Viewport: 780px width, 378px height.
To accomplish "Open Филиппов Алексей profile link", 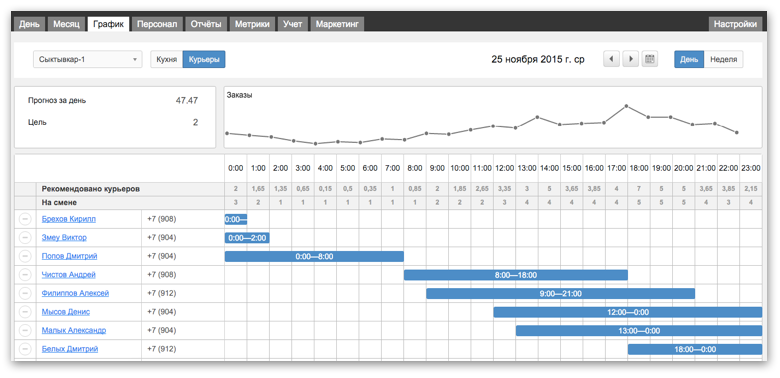I will point(75,293).
